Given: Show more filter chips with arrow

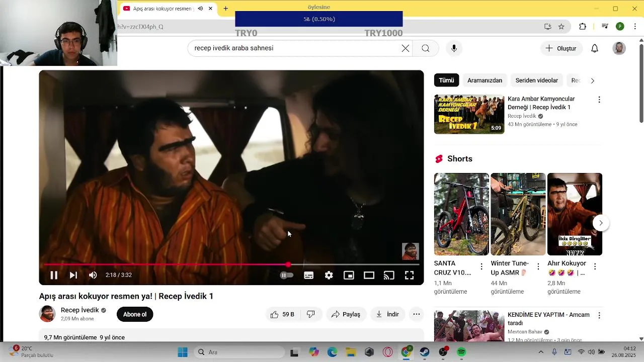Looking at the screenshot, I should click(592, 80).
